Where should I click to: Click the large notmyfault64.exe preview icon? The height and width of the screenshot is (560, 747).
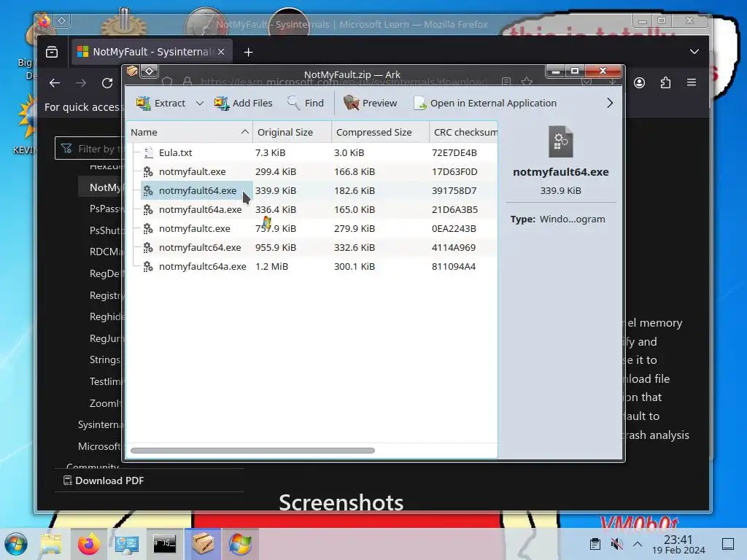pyautogui.click(x=560, y=141)
